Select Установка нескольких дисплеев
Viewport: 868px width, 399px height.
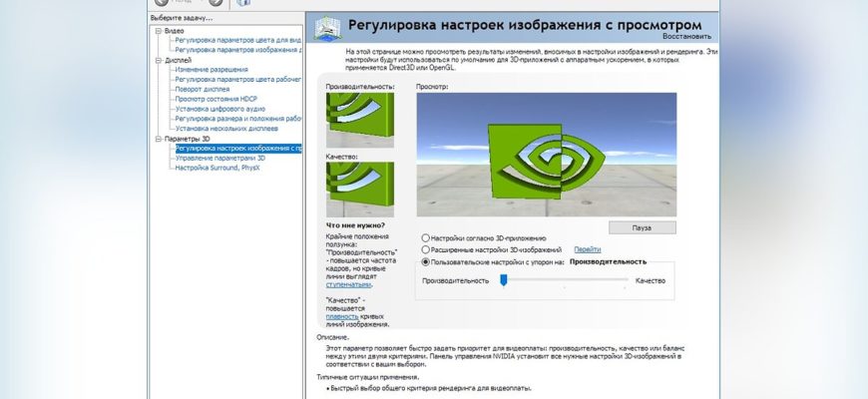pyautogui.click(x=226, y=129)
